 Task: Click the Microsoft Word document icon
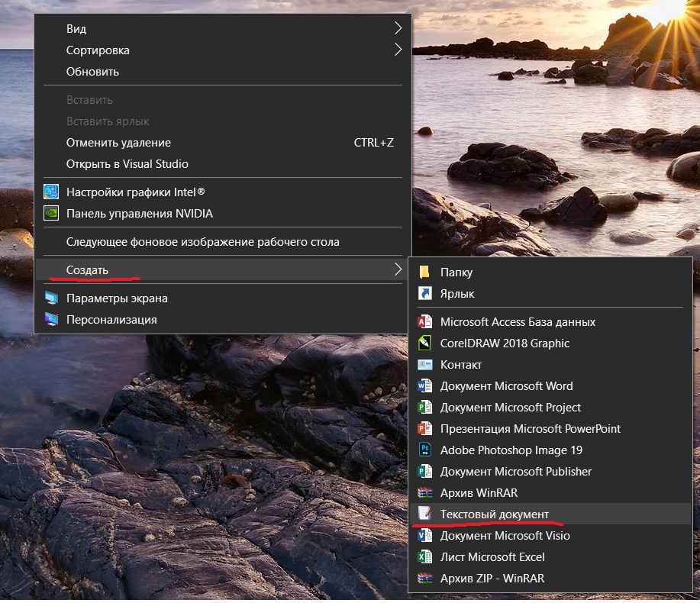(x=424, y=385)
